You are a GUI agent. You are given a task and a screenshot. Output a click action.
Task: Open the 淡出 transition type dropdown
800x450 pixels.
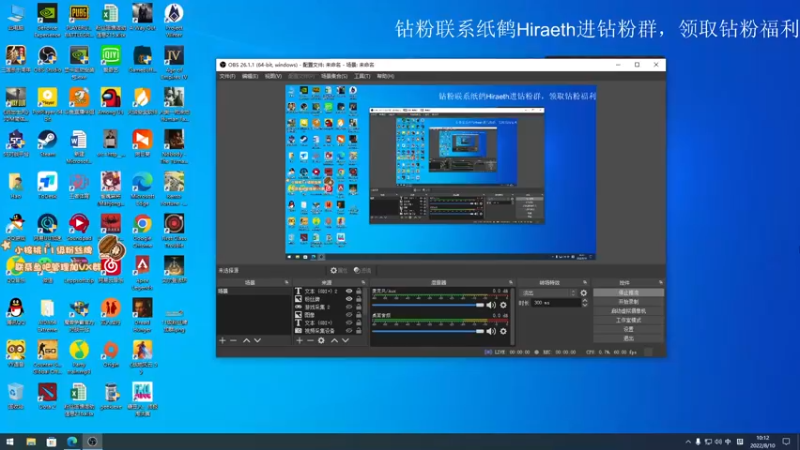click(548, 293)
